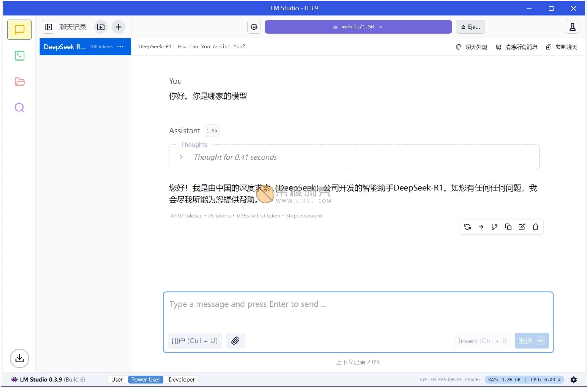588x388 pixels.
Task: Open the module/1.5B model dropdown
Action: (x=358, y=27)
